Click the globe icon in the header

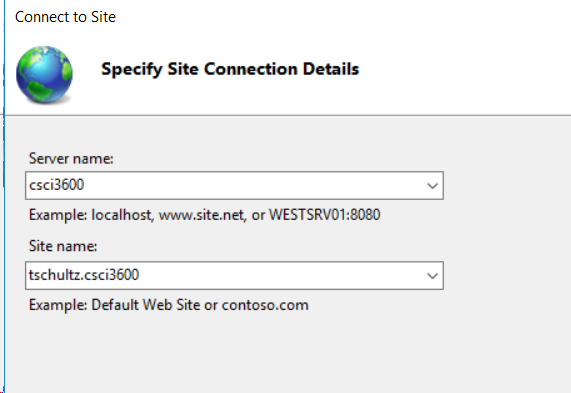click(44, 74)
